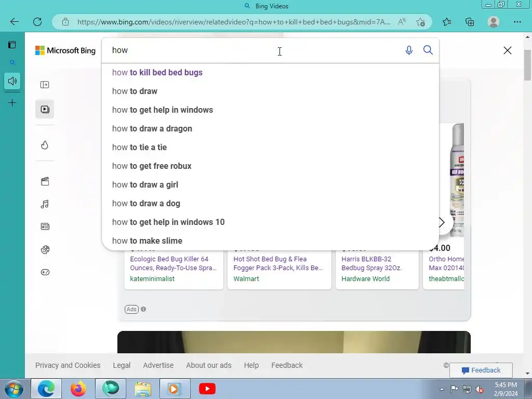Open the Windows Start button
This screenshot has width=532, height=399.
pos(14,389)
